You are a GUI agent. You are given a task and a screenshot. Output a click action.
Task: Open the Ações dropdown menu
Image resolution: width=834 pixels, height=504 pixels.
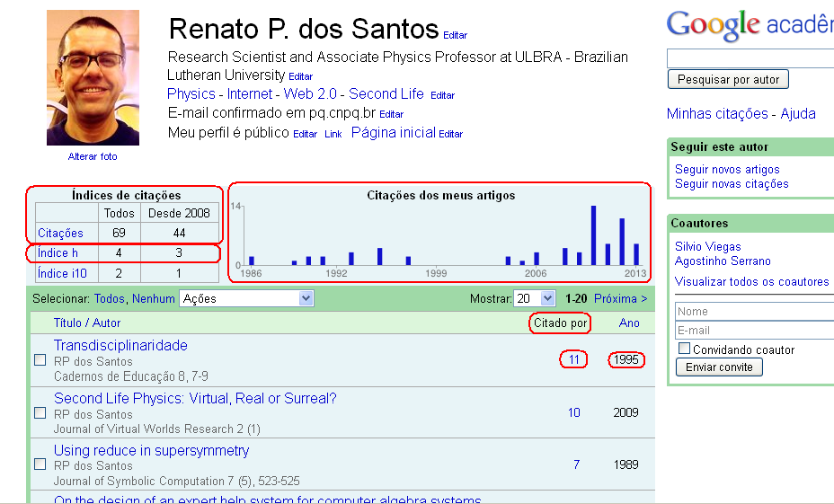(x=245, y=298)
